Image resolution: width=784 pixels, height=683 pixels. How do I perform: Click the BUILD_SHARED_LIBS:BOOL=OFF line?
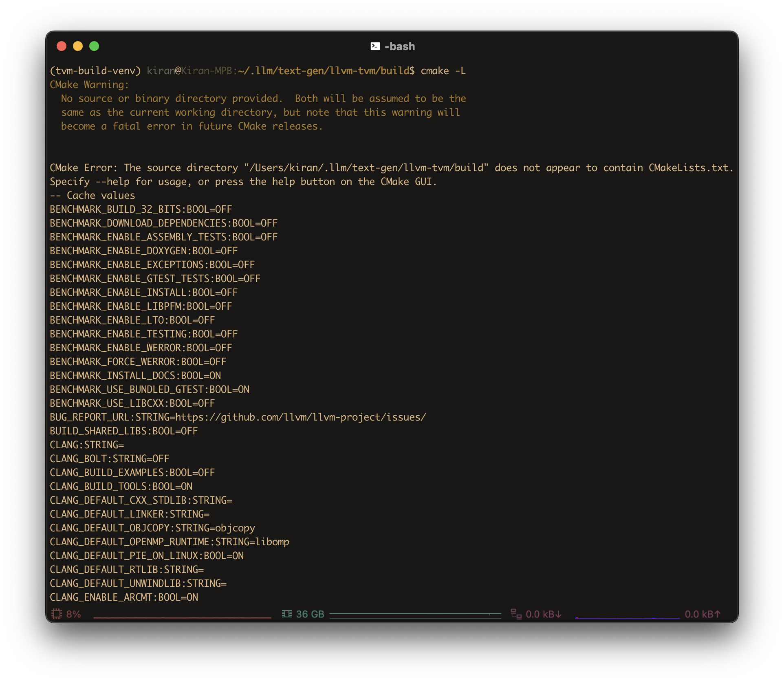(124, 431)
